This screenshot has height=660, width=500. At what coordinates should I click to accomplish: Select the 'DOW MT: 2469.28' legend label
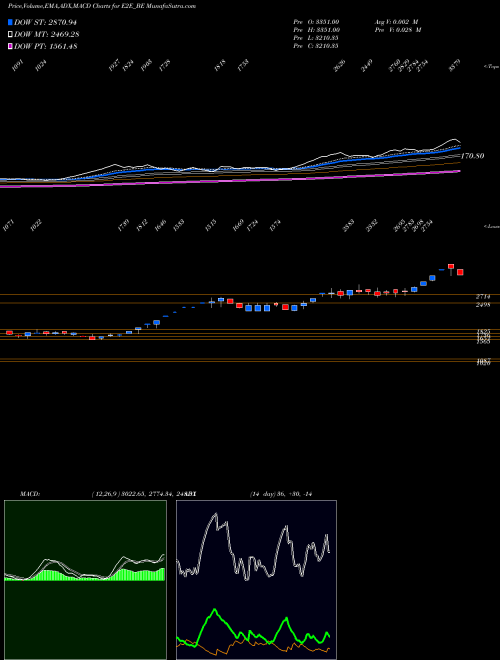(x=47, y=35)
